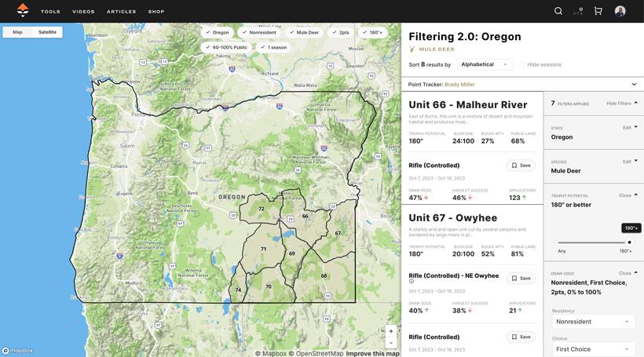This screenshot has width=644, height=357.
Task: Select unit 67 on the map
Action: (338, 233)
